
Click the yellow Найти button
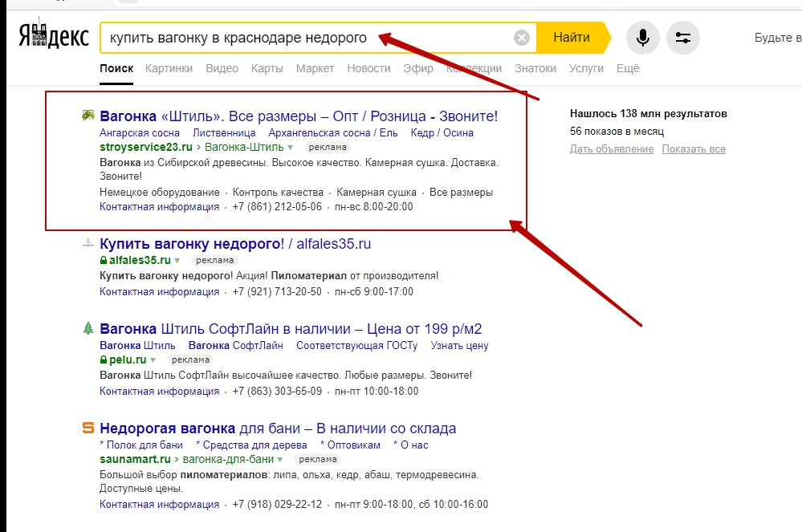pos(572,38)
